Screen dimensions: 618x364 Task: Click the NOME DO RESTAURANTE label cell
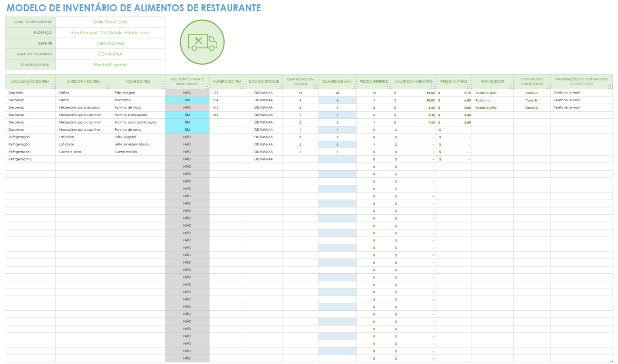click(30, 22)
